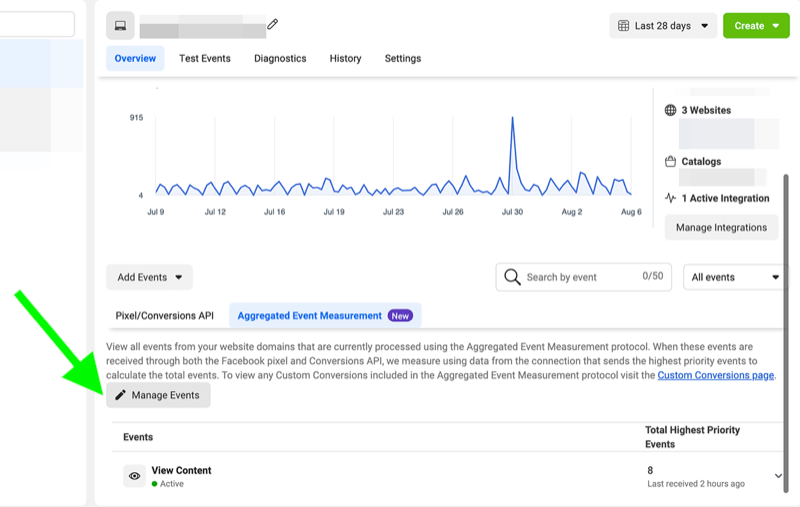Click the vertical scrollbar on the right
The height and width of the screenshot is (507, 800).
786,332
